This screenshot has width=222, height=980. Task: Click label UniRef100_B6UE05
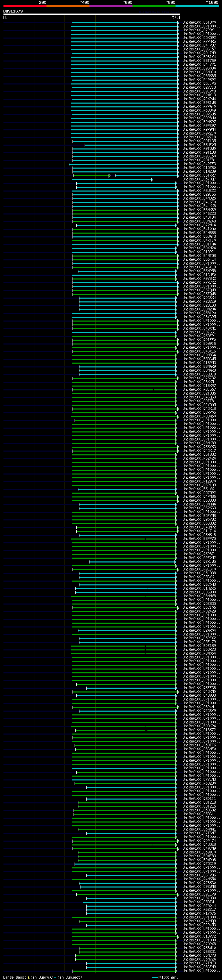click(199, 145)
